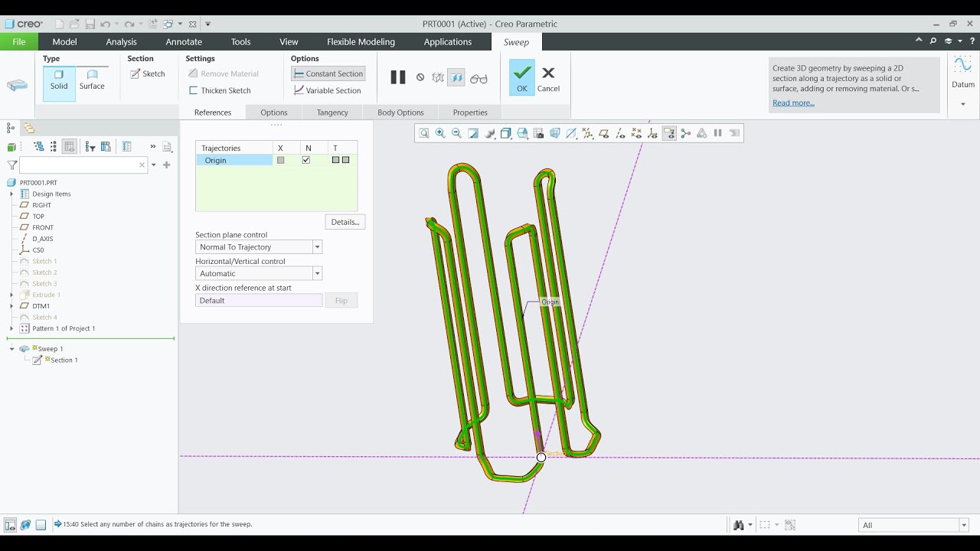Open the File menu
This screenshot has height=551, width=980.
tap(19, 42)
